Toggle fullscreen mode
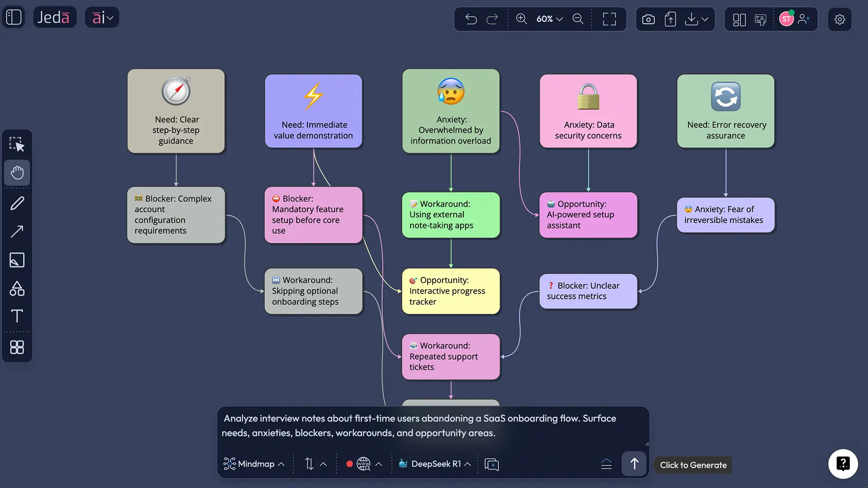868x488 pixels. (x=609, y=19)
